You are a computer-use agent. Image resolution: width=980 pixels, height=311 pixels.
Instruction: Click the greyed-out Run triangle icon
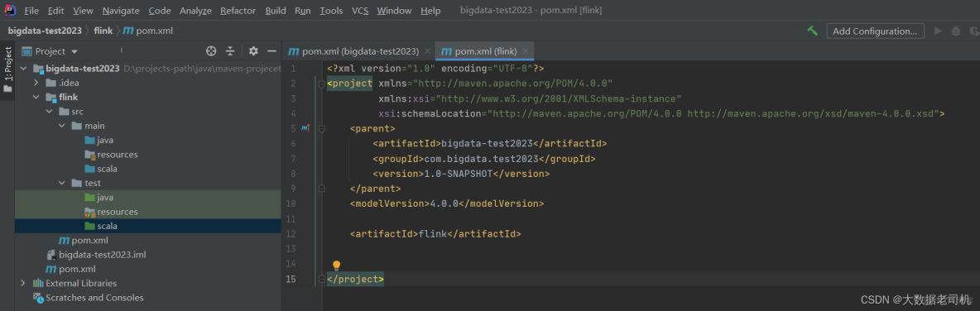pyautogui.click(x=938, y=31)
